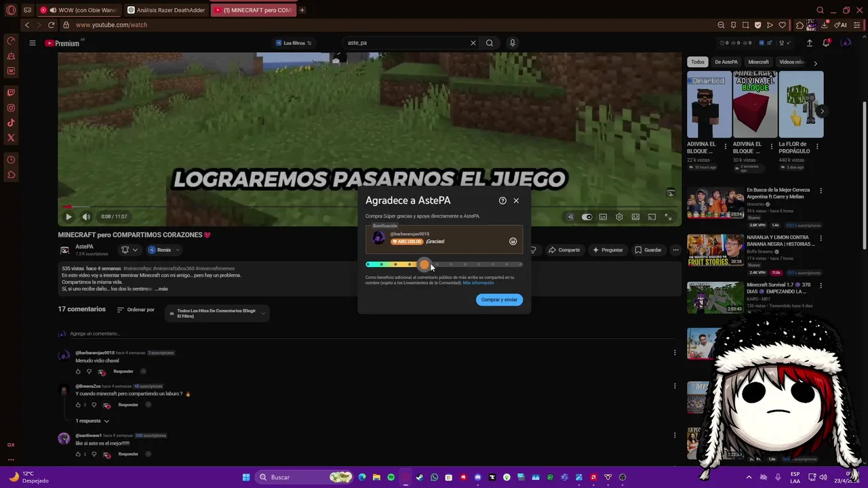This screenshot has height=488, width=868.
Task: Clear the search text with the X
Action: click(x=473, y=43)
